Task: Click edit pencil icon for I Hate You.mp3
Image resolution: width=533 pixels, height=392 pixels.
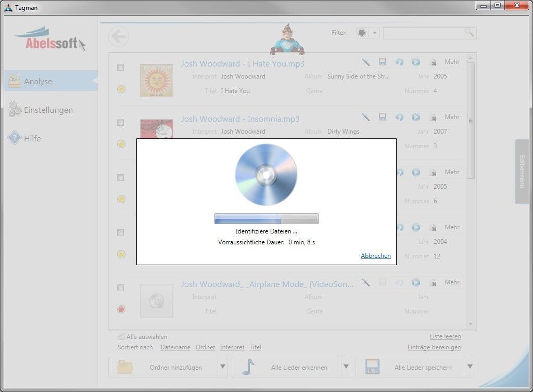Action: [366, 62]
